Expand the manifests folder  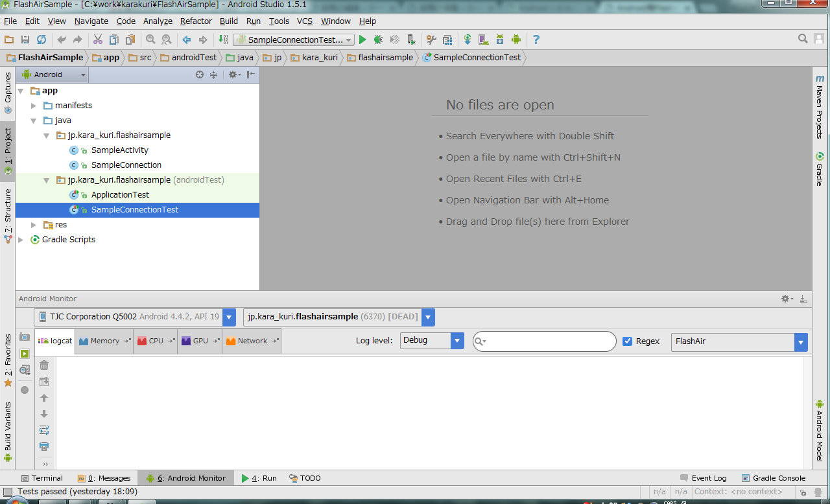coord(34,106)
